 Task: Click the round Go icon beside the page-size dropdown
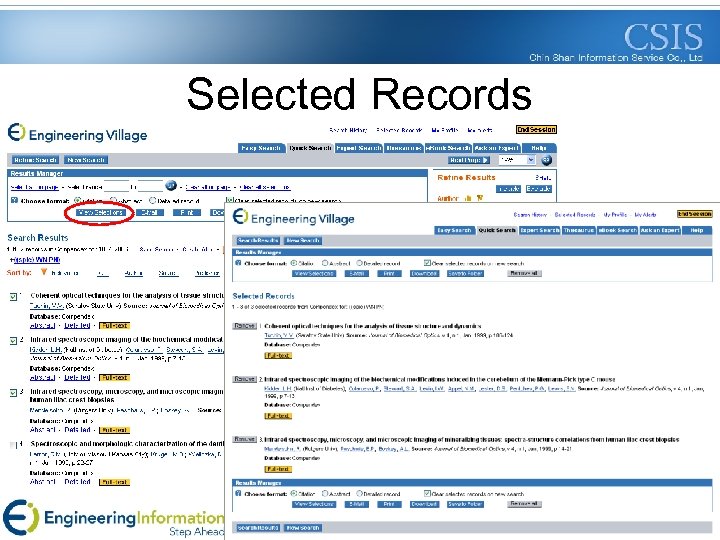(546, 160)
